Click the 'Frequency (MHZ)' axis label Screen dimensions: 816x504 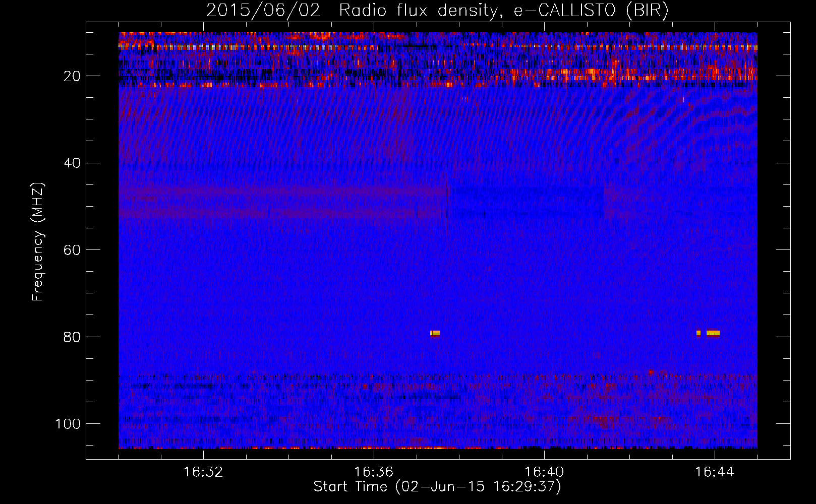tap(38, 242)
